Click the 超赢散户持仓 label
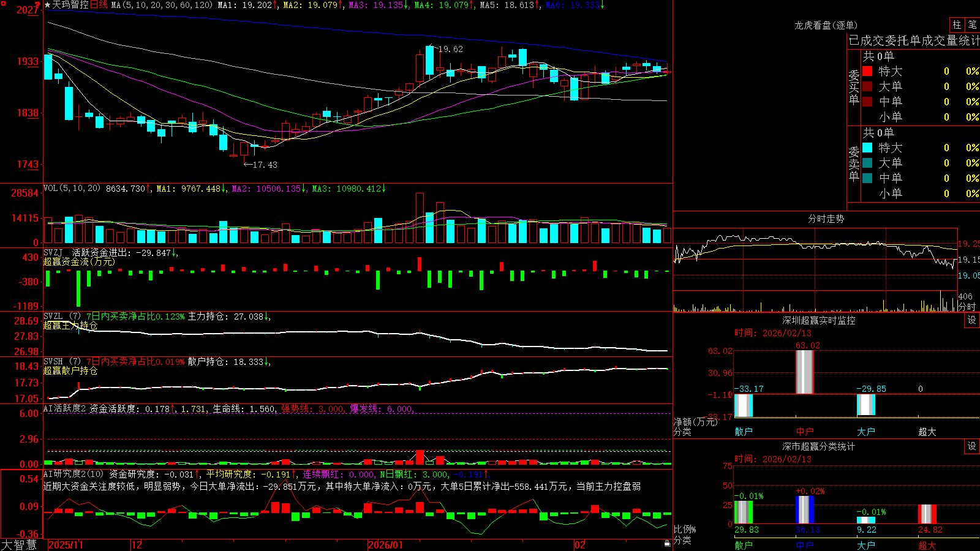 [70, 370]
